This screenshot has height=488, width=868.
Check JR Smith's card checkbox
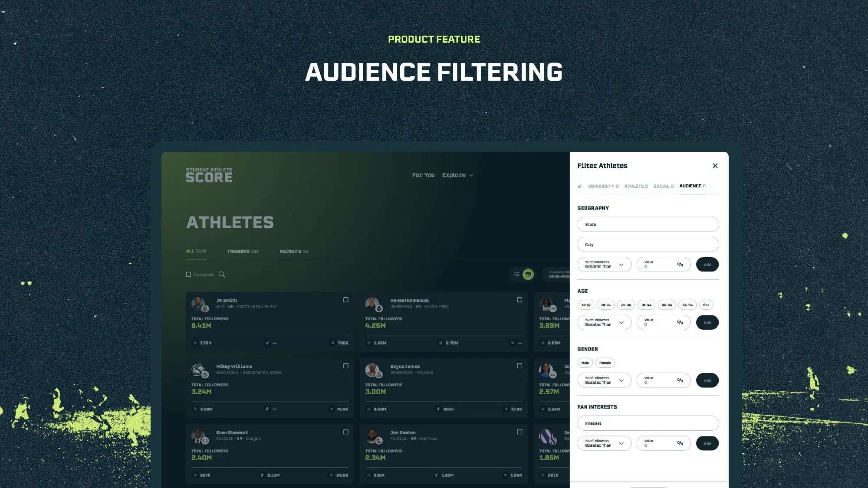[346, 300]
